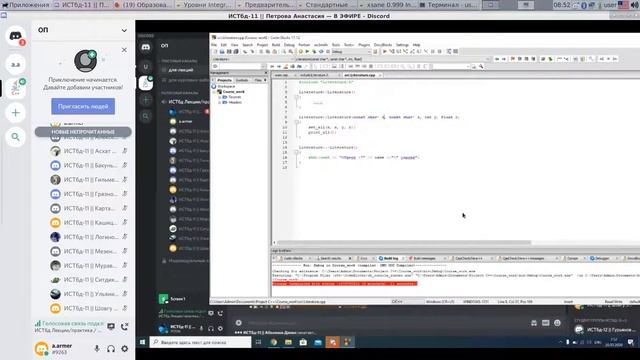Open Build menu in streamed Code::Blocks

click(x=276, y=45)
